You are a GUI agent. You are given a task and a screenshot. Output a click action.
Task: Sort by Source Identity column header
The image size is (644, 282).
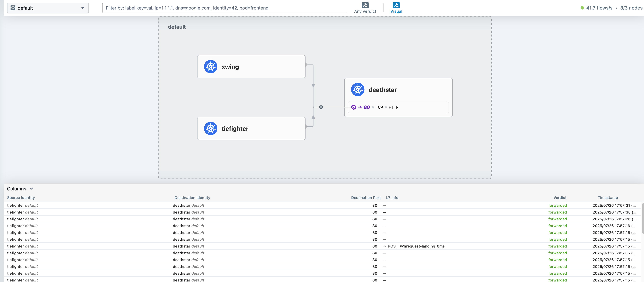tap(21, 198)
